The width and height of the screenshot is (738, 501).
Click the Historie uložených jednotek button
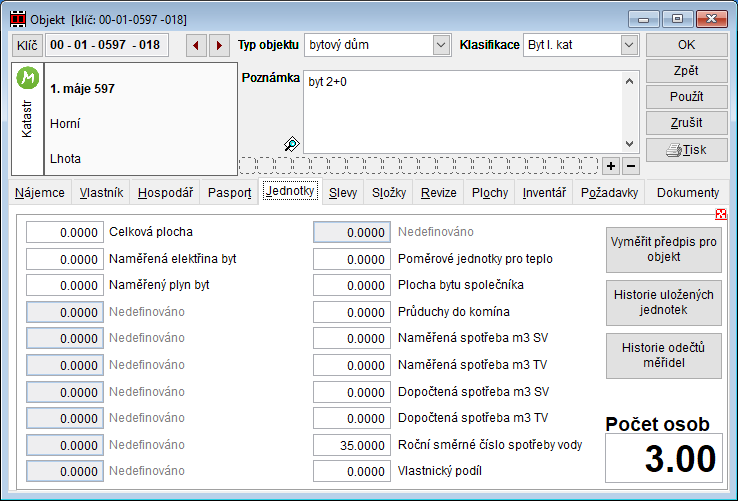point(664,302)
